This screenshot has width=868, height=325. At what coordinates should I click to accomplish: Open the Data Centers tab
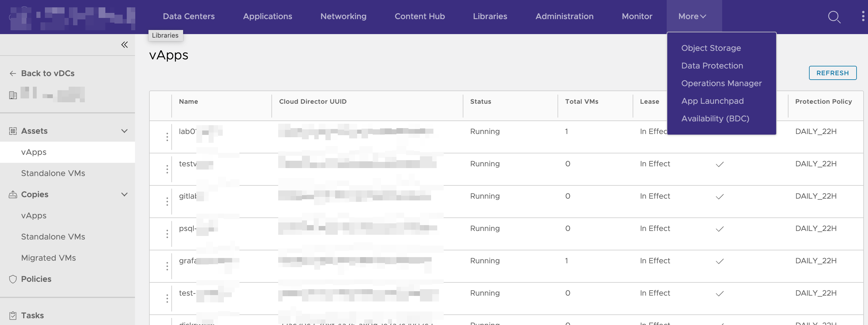pos(189,16)
